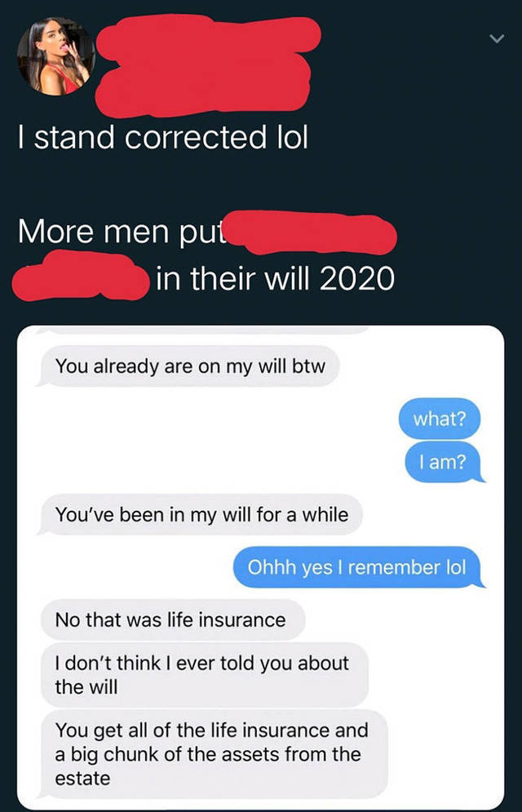Click the redacted mention after 'More men put'
Viewport: 522px width, 812px height.
312,233
